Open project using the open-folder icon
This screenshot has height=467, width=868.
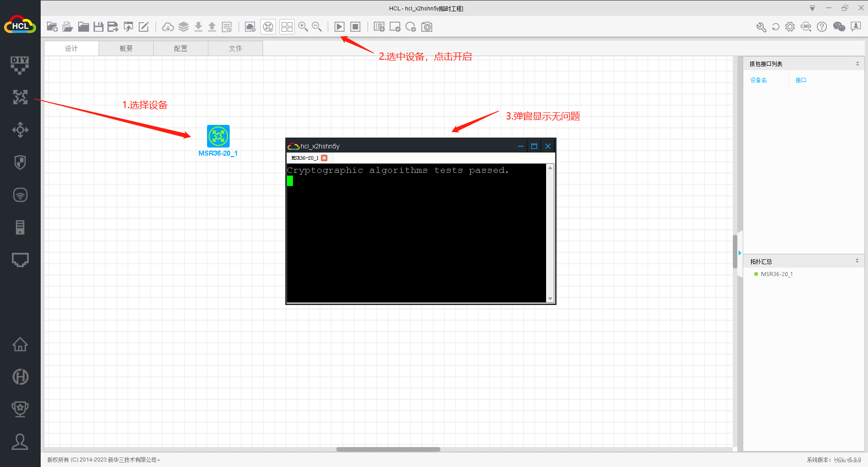(68, 27)
